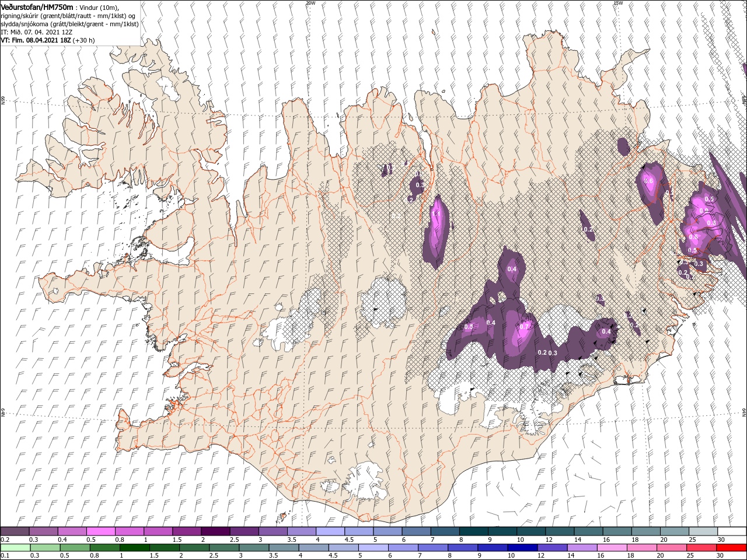Select the bottom-row 1 darkest green swatch
Viewport: 747px width, 560px height.
[x=134, y=548]
